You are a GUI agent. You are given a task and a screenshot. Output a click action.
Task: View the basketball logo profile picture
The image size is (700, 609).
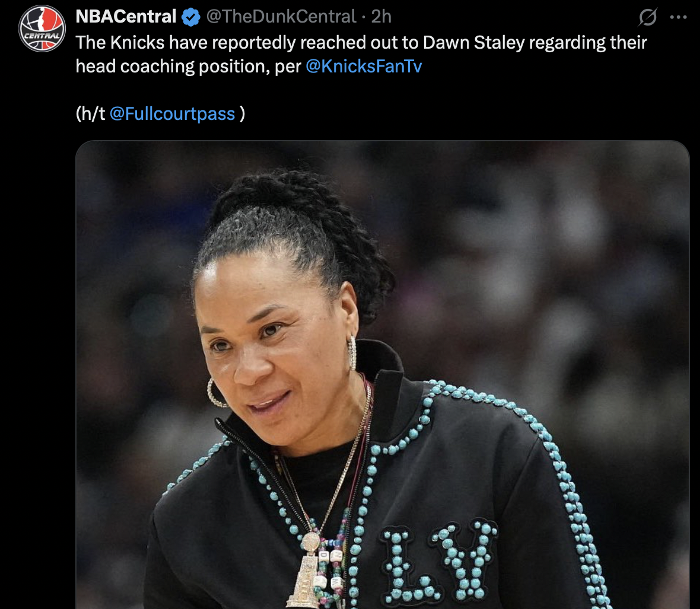(x=42, y=28)
